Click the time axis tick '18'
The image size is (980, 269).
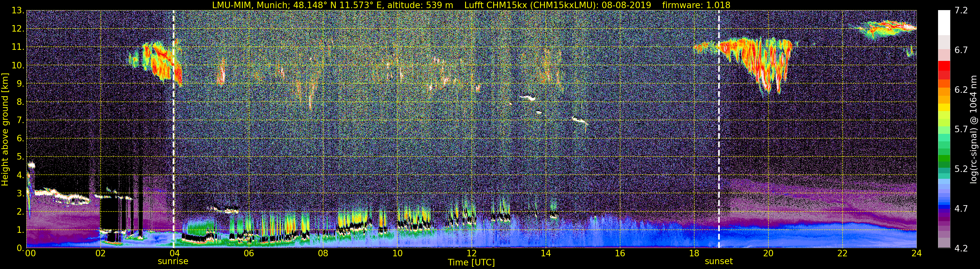point(694,253)
